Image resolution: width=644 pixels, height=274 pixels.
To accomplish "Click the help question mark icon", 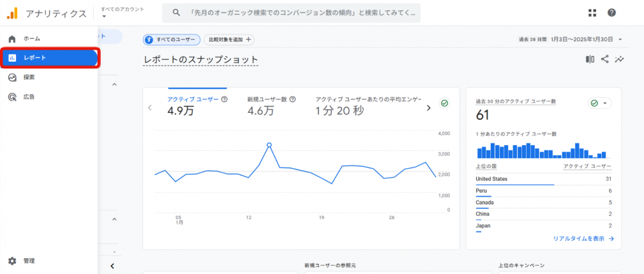I will (611, 13).
